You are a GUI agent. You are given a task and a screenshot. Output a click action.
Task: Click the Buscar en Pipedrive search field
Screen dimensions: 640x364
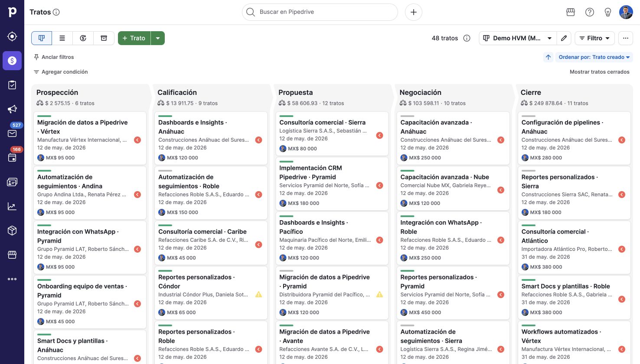click(x=320, y=12)
